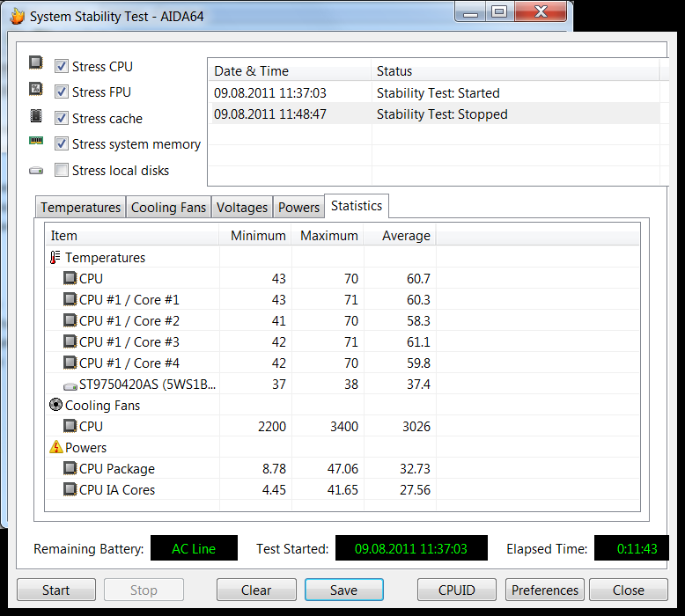Uncheck the Stress FPU option
The width and height of the screenshot is (685, 616).
click(62, 92)
